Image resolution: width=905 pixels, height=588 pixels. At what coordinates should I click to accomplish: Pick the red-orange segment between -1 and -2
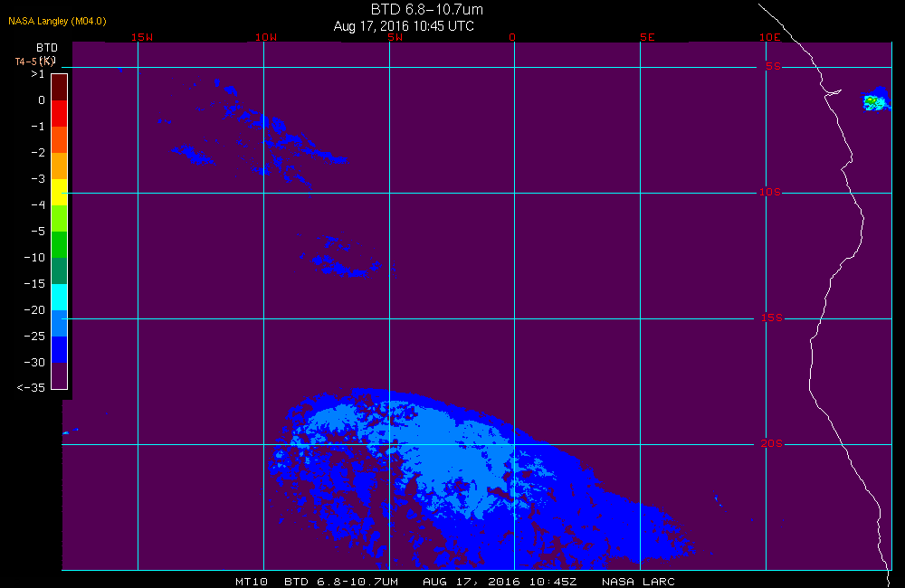60,139
